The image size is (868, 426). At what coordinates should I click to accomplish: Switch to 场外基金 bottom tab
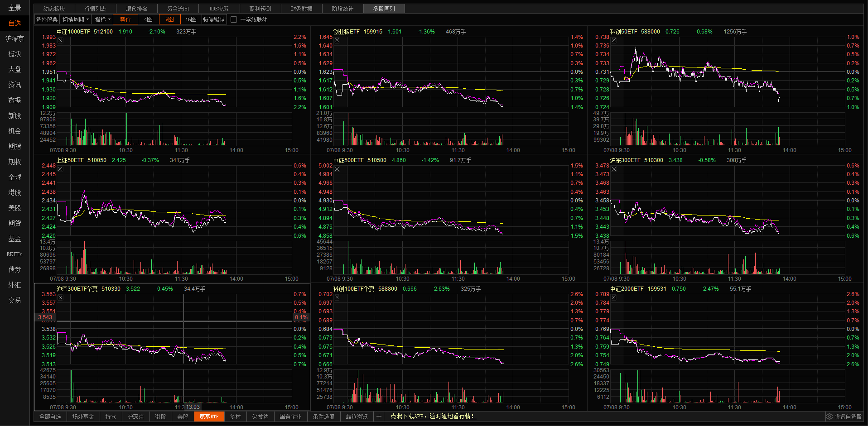83,416
